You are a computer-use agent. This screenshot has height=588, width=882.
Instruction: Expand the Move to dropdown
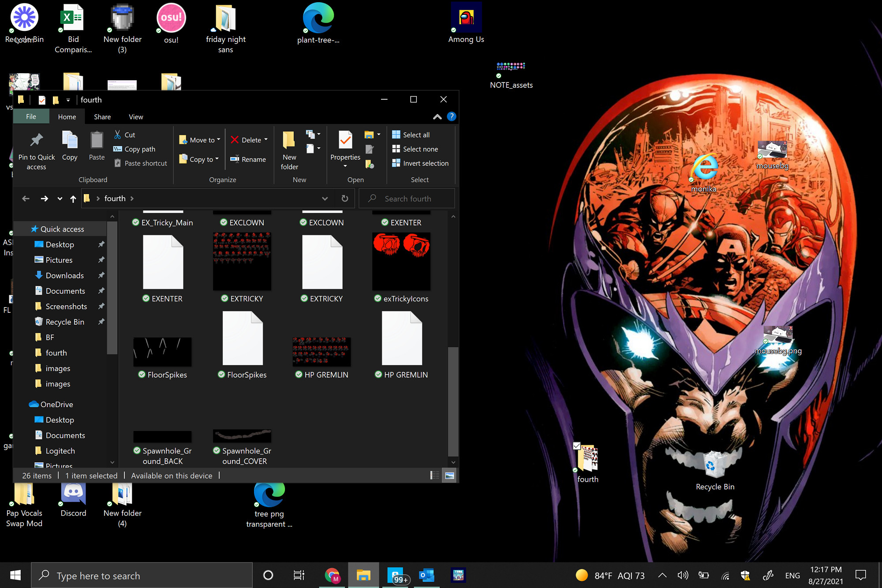[218, 140]
